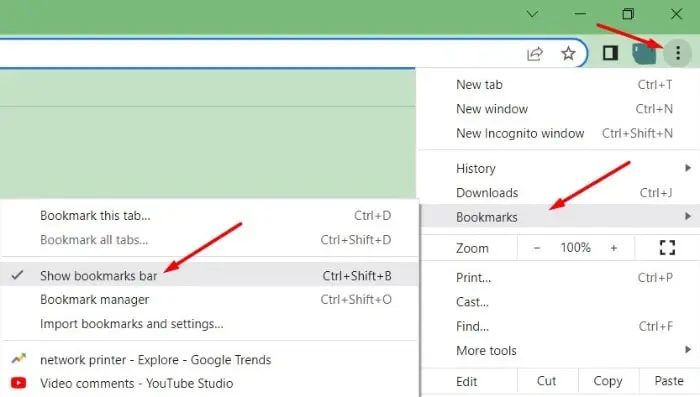Image resolution: width=700 pixels, height=397 pixels.
Task: Click the tab search chevron
Action: [x=532, y=14]
